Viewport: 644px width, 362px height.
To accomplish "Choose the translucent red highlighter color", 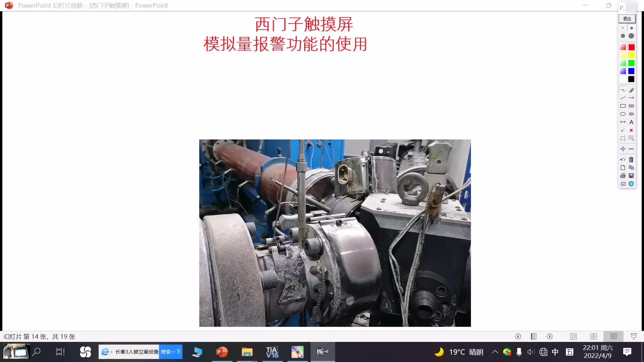I will click(623, 47).
